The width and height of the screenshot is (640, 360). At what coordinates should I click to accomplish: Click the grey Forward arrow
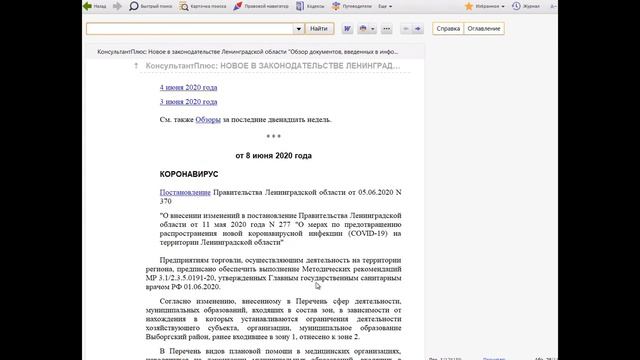coord(117,6)
